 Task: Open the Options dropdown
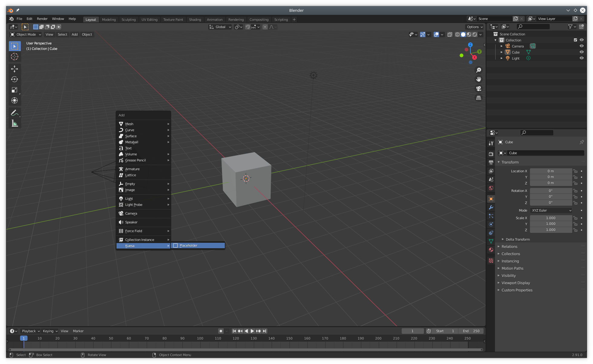pos(474,27)
